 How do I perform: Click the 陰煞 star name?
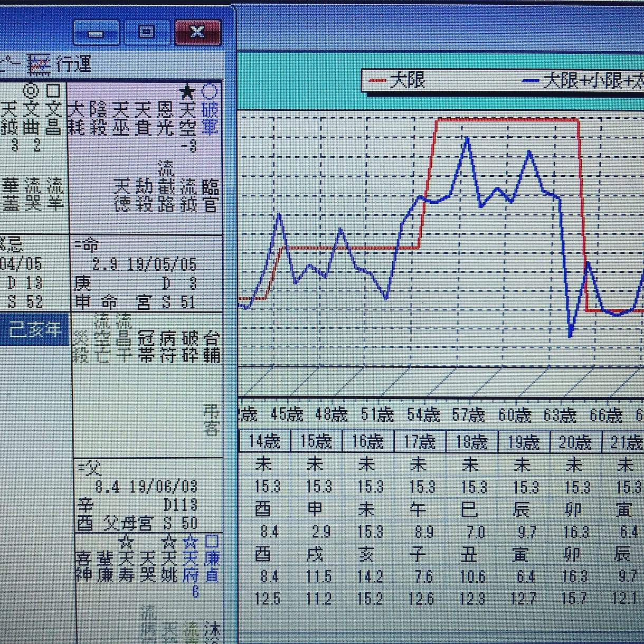coord(99,118)
